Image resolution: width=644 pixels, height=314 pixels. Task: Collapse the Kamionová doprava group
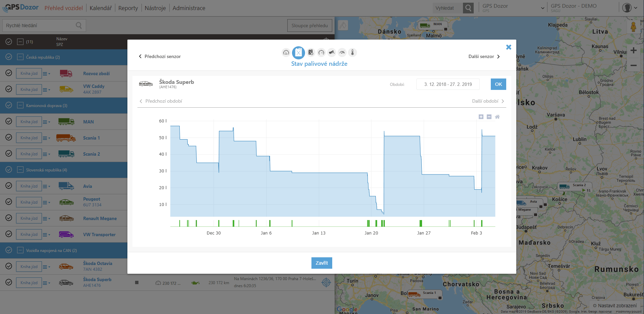[20, 105]
